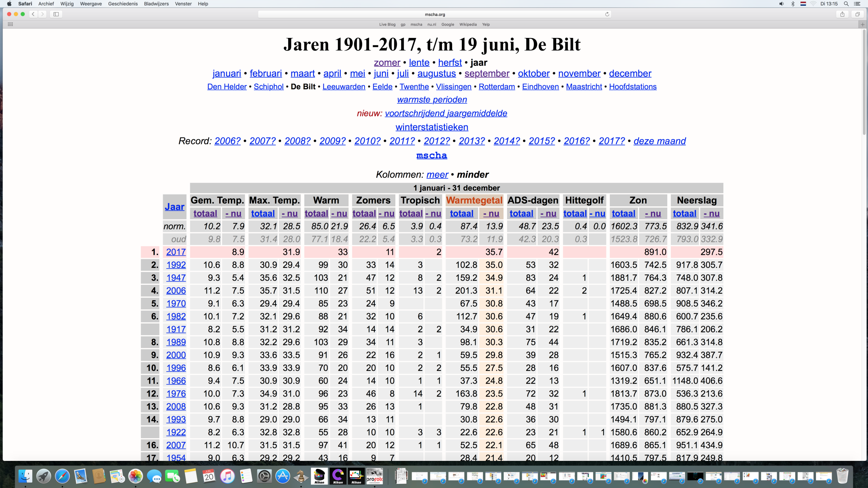Open Finder from the dock
The height and width of the screenshot is (488, 868).
point(25,476)
